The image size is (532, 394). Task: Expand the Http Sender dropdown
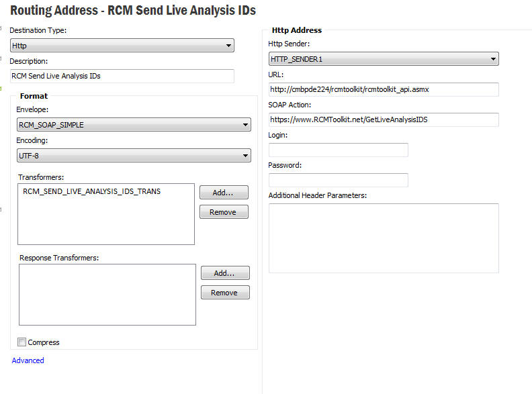(x=383, y=59)
